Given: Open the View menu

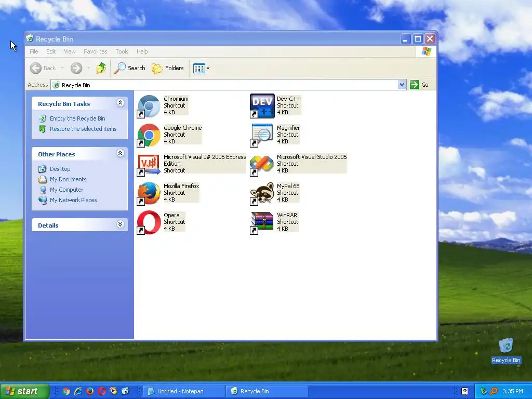Looking at the screenshot, I should (70, 51).
